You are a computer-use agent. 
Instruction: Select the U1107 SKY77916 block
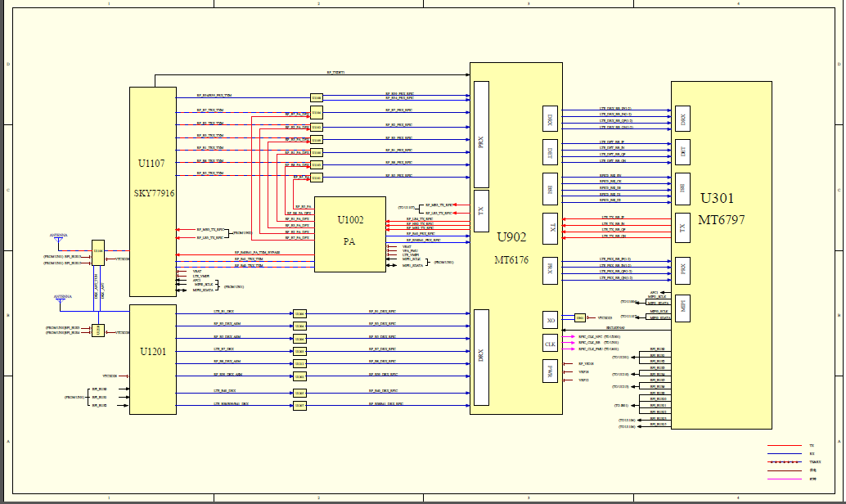point(153,191)
